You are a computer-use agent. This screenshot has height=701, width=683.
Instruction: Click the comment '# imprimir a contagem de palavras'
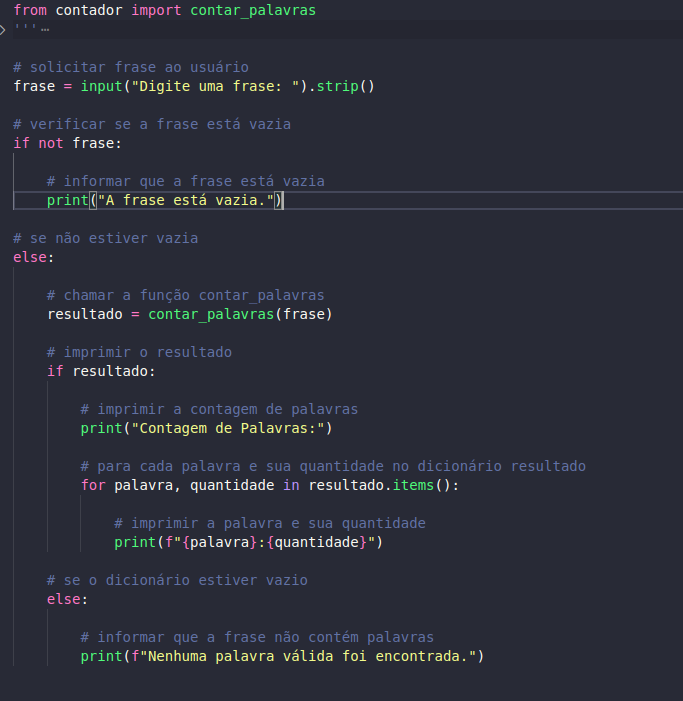click(x=219, y=410)
